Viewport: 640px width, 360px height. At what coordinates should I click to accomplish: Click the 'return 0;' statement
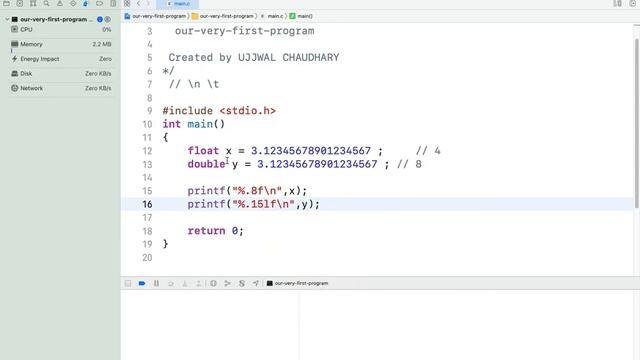(x=216, y=231)
